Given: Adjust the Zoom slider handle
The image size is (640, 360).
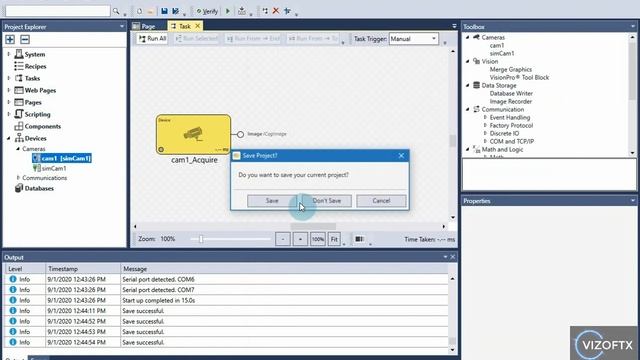Looking at the screenshot, I should tap(201, 239).
